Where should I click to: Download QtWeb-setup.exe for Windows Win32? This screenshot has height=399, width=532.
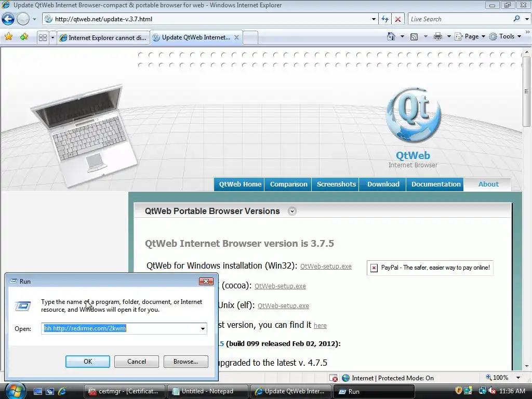(326, 267)
